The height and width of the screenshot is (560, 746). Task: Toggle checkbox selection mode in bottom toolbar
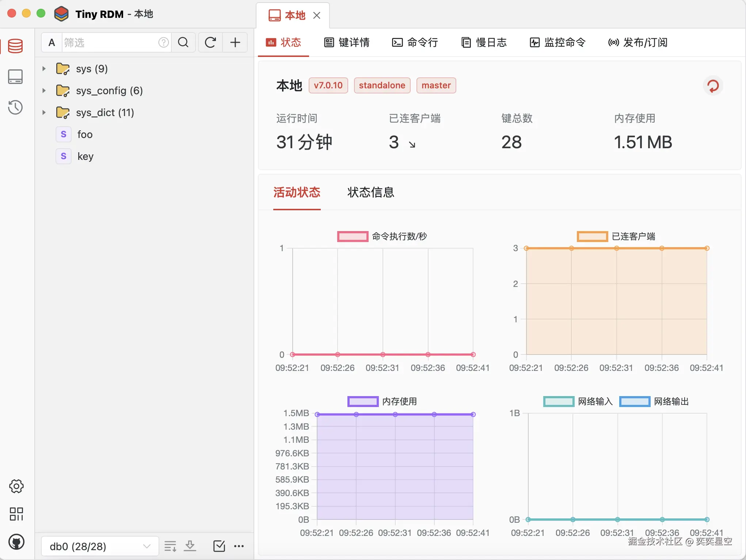pos(219,546)
